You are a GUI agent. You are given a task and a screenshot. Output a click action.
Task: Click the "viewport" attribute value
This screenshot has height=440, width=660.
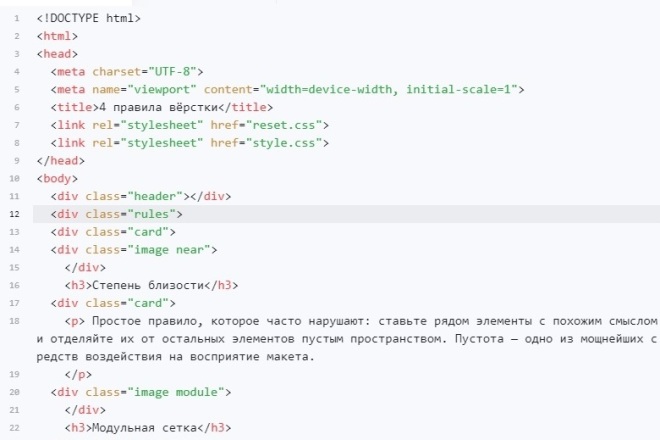click(162, 89)
